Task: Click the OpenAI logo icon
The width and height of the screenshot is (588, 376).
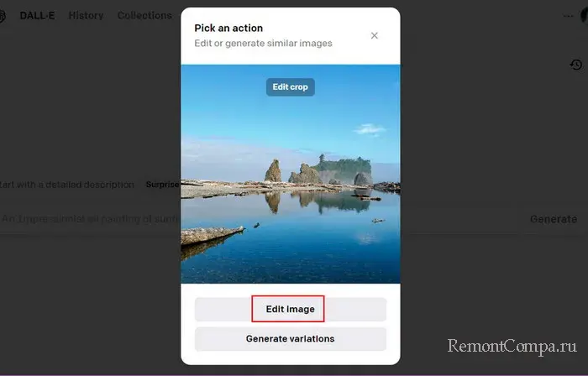Action: [3, 16]
